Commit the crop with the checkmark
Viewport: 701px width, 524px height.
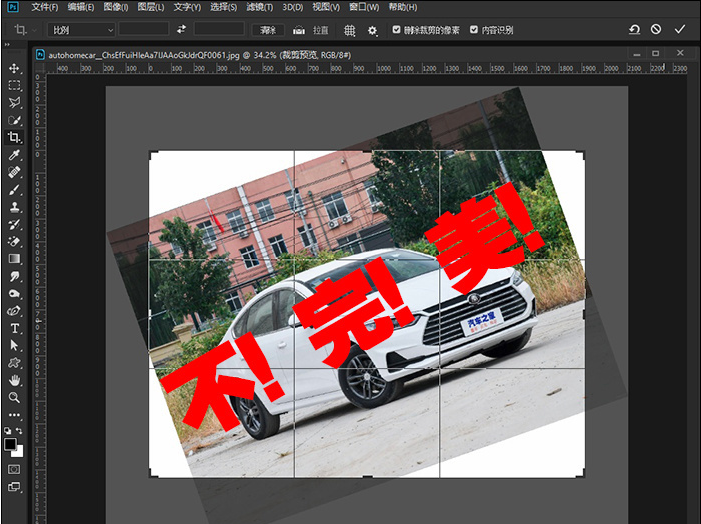680,30
